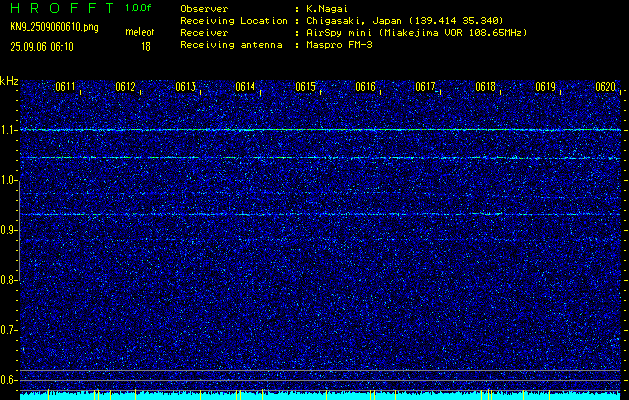Click the 0613 time marker
This screenshot has height=400, width=629.
pos(185,86)
